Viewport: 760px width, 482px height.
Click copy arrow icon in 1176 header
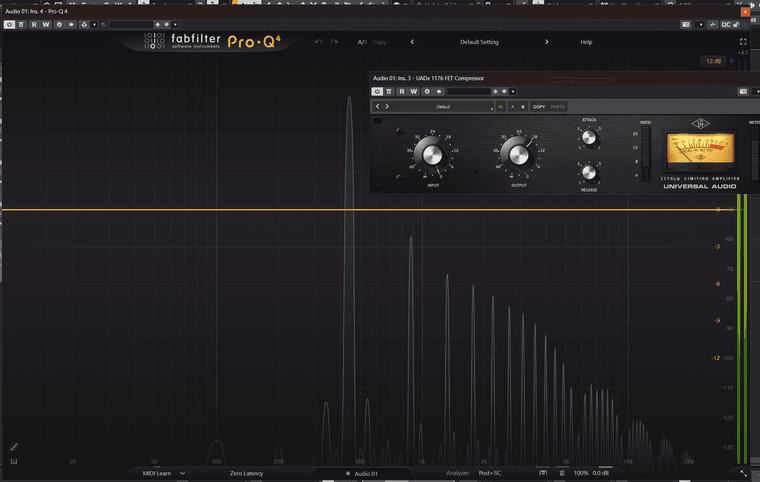tap(439, 91)
